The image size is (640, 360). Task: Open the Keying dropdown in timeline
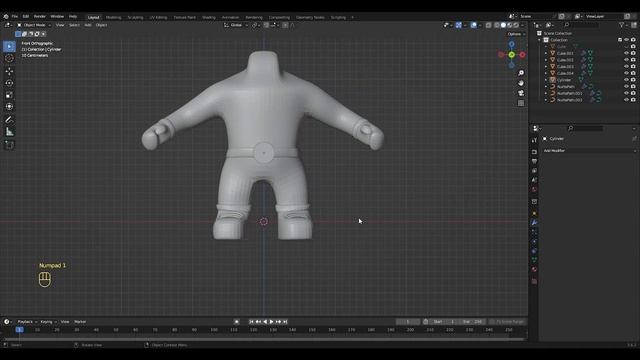(48, 322)
